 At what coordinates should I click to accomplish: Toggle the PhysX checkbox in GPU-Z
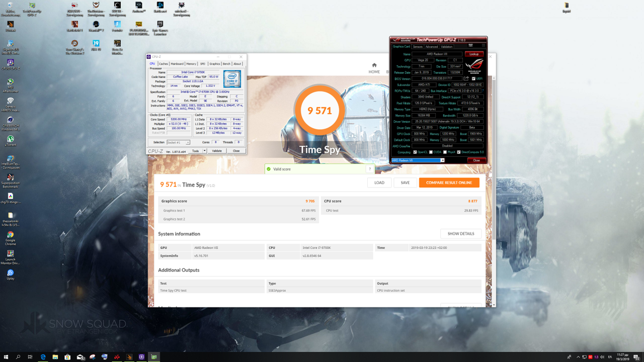[445, 152]
